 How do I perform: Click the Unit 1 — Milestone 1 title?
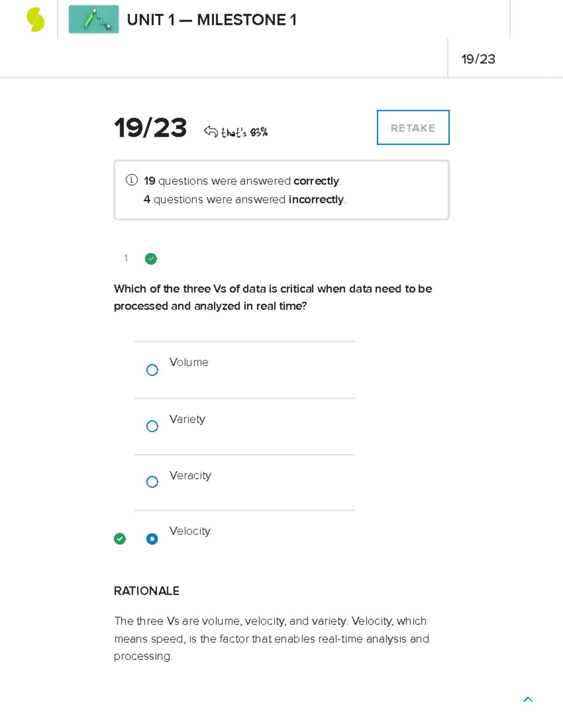tap(212, 20)
